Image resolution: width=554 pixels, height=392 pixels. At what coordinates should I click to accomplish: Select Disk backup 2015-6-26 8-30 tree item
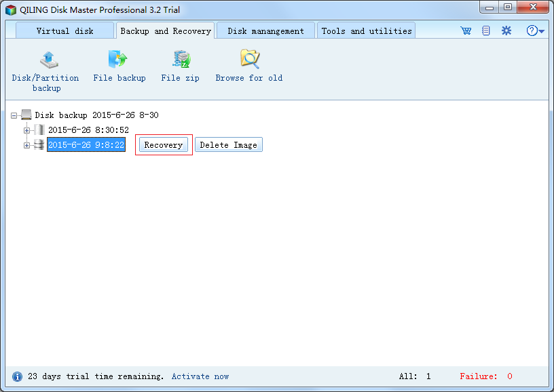pos(96,115)
